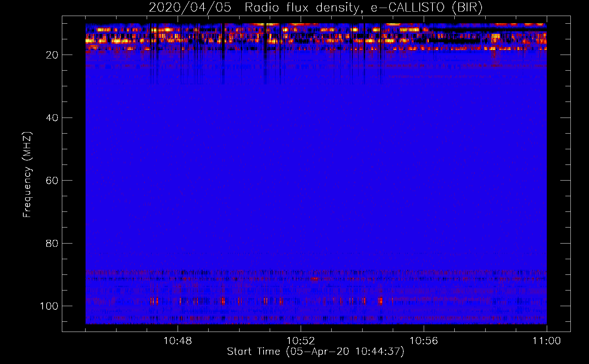Click the '11:00' time tick label
The height and width of the screenshot is (364, 589).
tap(546, 341)
